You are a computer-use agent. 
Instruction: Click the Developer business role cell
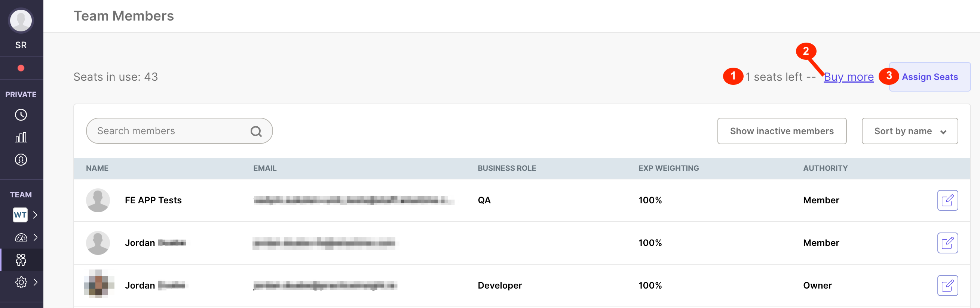coord(499,285)
